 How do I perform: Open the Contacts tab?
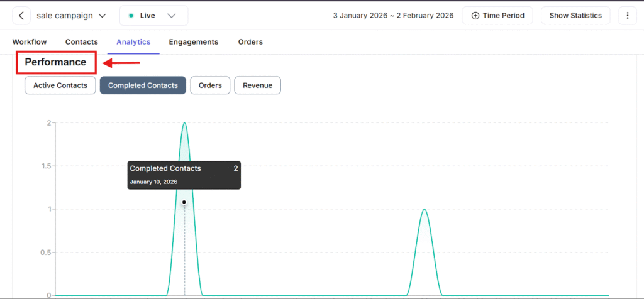coord(82,42)
